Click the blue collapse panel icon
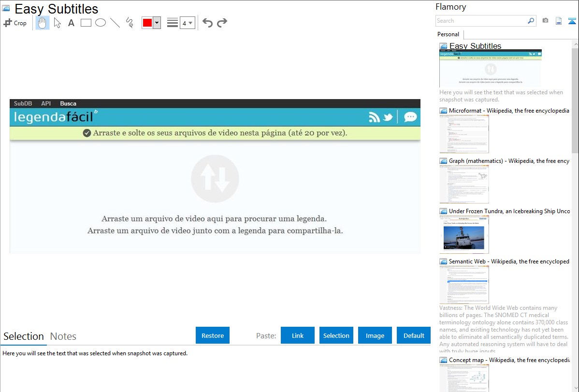This screenshot has width=579, height=392. tap(572, 21)
